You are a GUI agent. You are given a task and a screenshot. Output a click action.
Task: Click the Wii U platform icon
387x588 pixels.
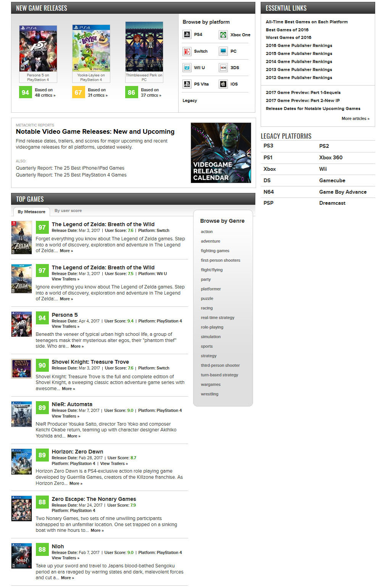pyautogui.click(x=187, y=68)
